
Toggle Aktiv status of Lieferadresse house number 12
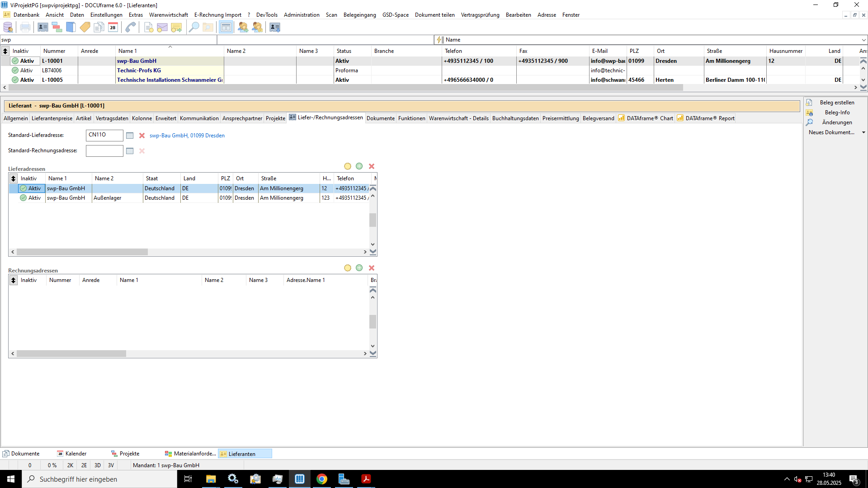click(24, 188)
